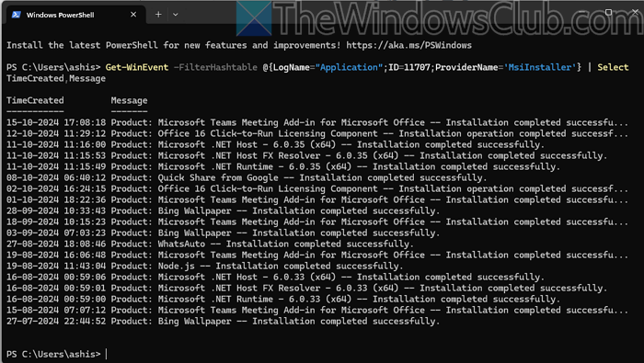Click the 'MsiInstaller' provider name text
The image size is (644, 363).
pyautogui.click(x=539, y=67)
